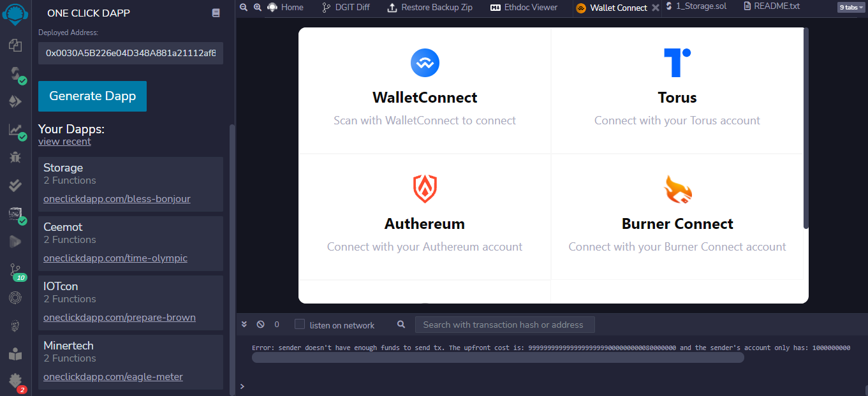Click the wallet modal vertical scrollbar
The image size is (868, 396).
point(806,128)
